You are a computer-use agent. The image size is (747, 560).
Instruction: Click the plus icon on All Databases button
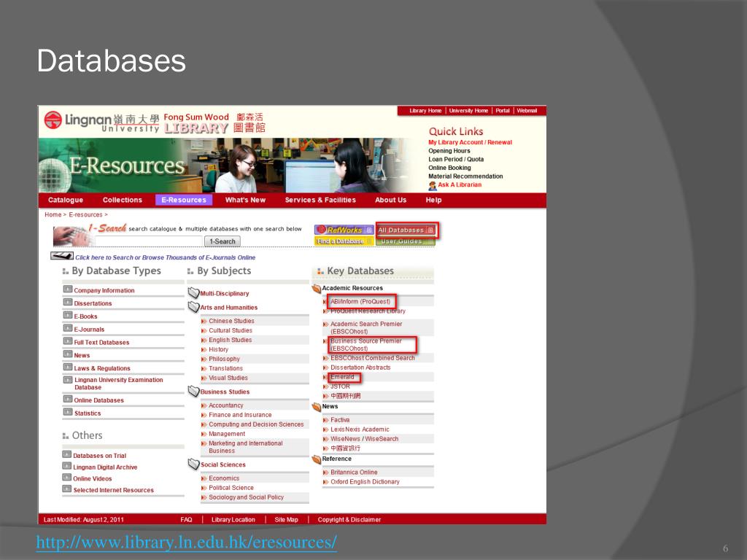(430, 230)
